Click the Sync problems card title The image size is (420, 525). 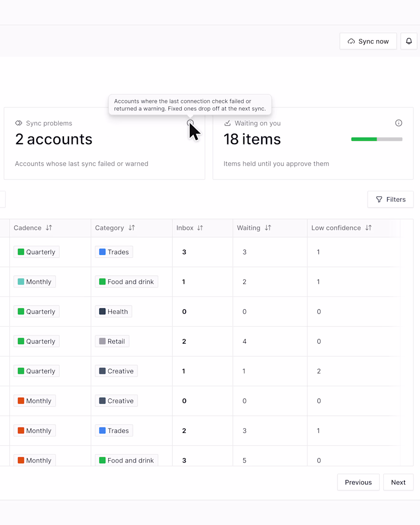click(49, 123)
